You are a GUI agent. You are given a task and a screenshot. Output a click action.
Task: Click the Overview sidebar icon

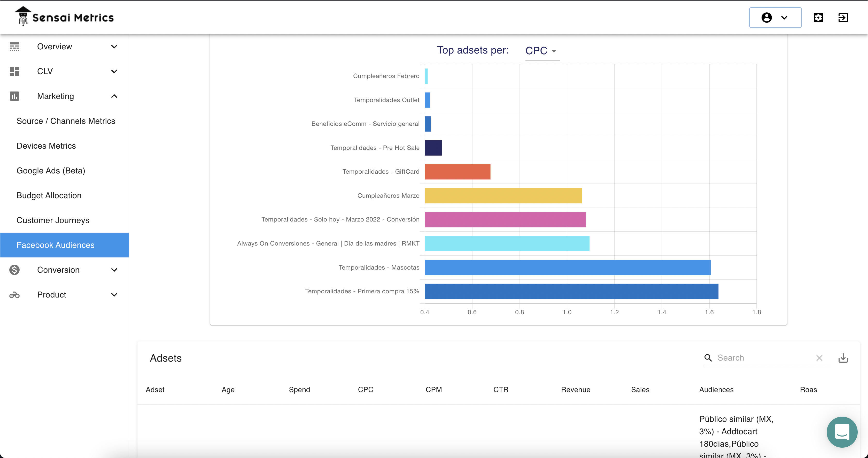pyautogui.click(x=14, y=47)
